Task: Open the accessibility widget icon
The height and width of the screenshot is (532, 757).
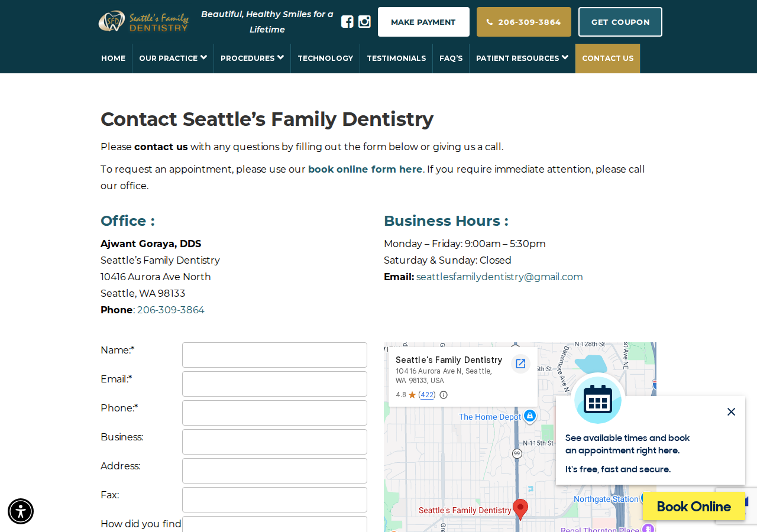Action: pyautogui.click(x=21, y=511)
